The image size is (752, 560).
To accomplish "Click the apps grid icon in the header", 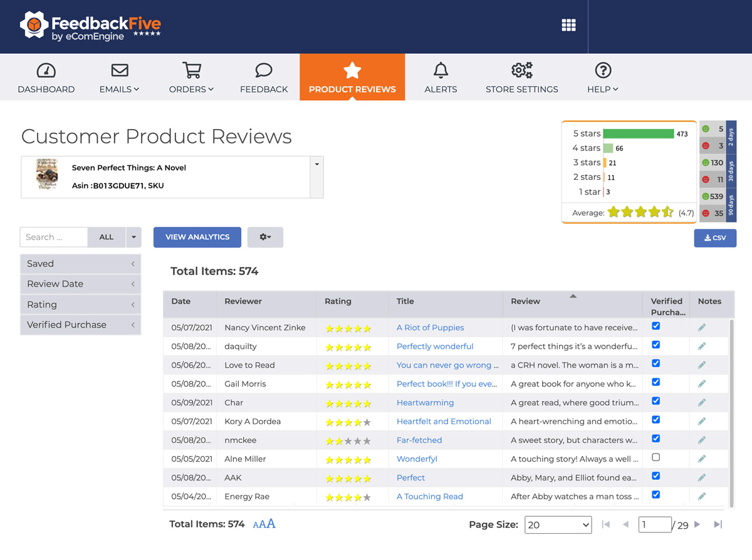I will (x=568, y=24).
